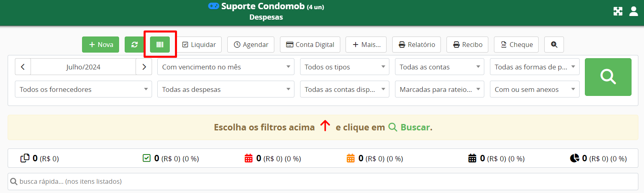Image resolution: width=644 pixels, height=193 pixels.
Task: Expand the 'Com vencimento no mês' dropdown
Action: [x=226, y=67]
